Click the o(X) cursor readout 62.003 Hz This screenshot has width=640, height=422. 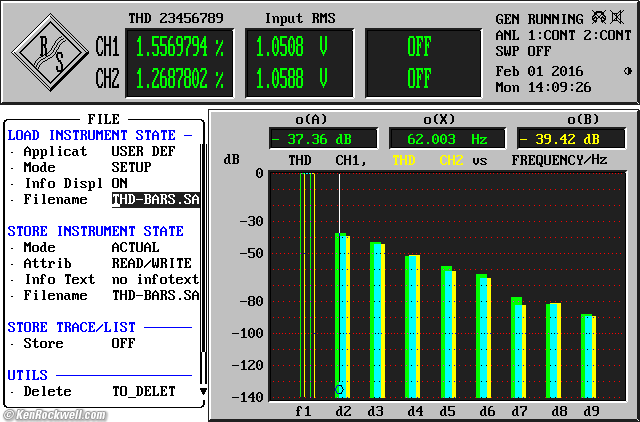pos(447,139)
